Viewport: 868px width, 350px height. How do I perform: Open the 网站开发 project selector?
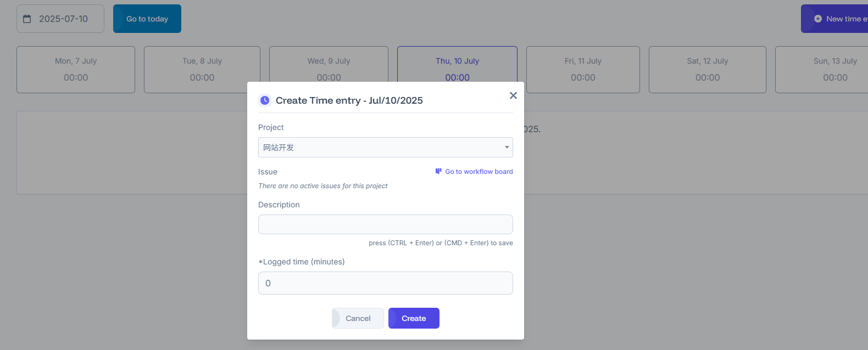click(386, 147)
